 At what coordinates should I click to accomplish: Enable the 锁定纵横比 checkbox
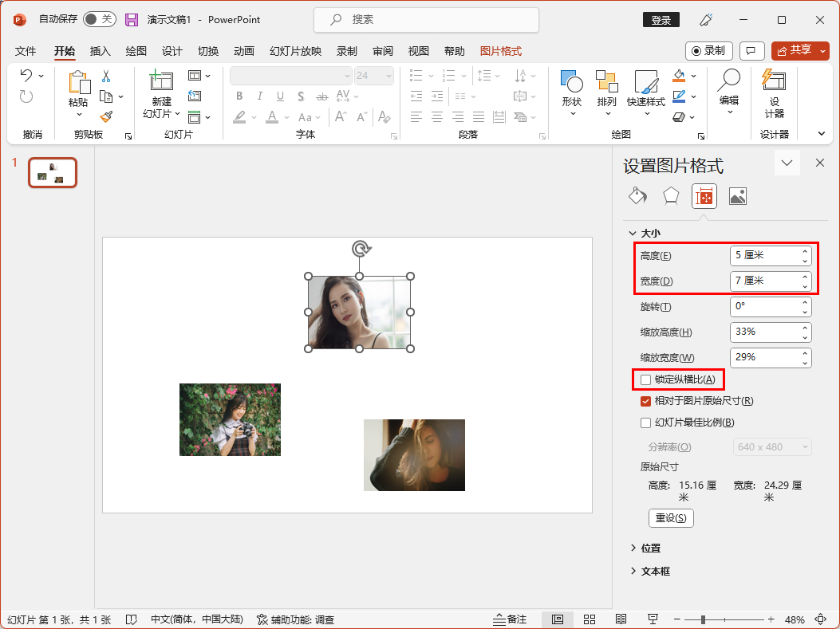(x=646, y=379)
